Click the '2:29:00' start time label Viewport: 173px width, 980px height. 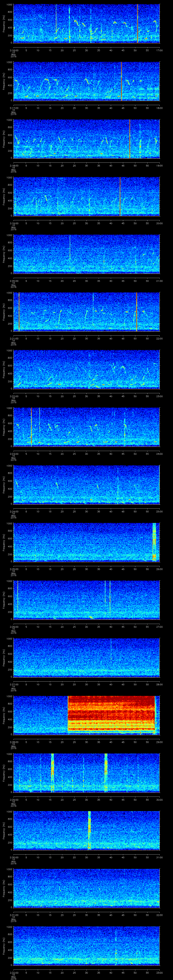pos(14,800)
